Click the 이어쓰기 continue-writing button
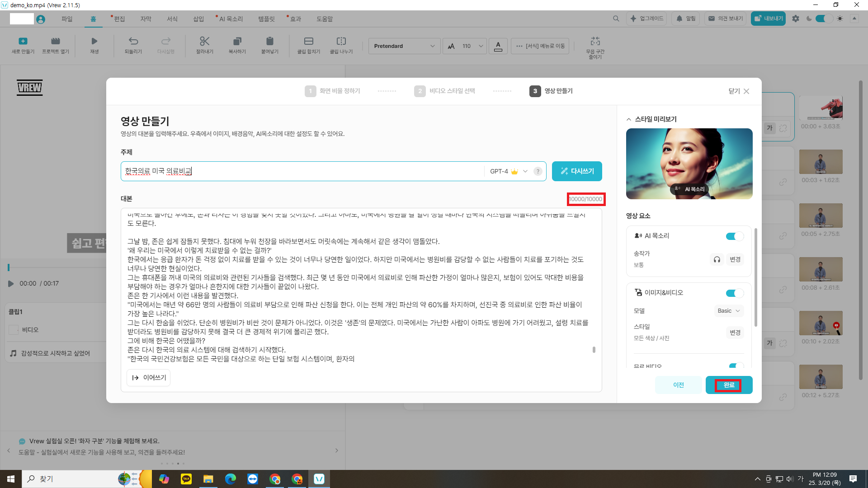 (149, 378)
